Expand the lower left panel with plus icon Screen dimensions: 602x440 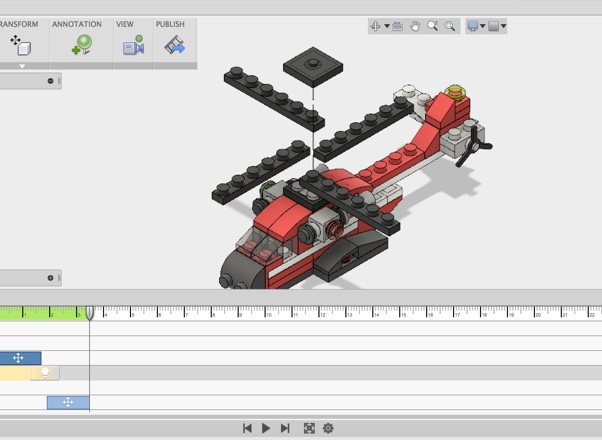(x=50, y=278)
